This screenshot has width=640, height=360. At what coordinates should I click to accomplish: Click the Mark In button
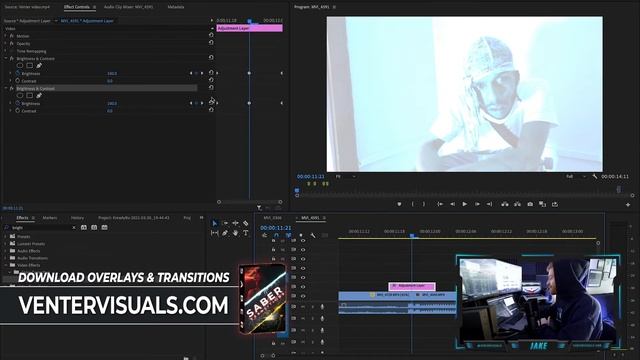click(x=413, y=204)
